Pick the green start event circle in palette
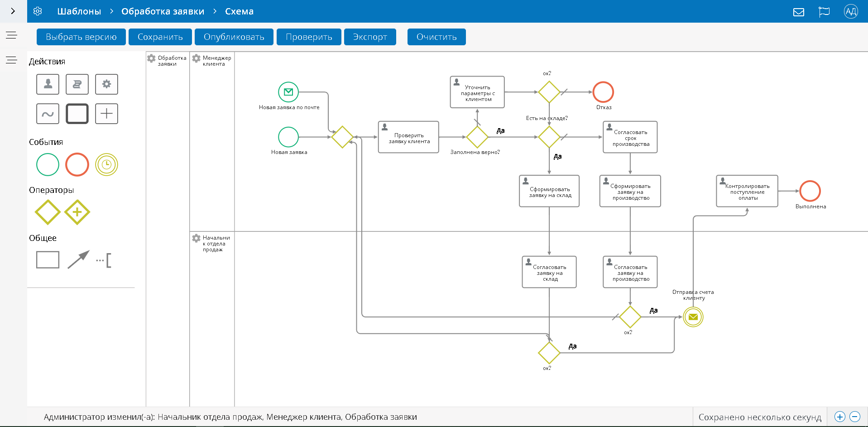The height and width of the screenshot is (427, 868). 48,165
